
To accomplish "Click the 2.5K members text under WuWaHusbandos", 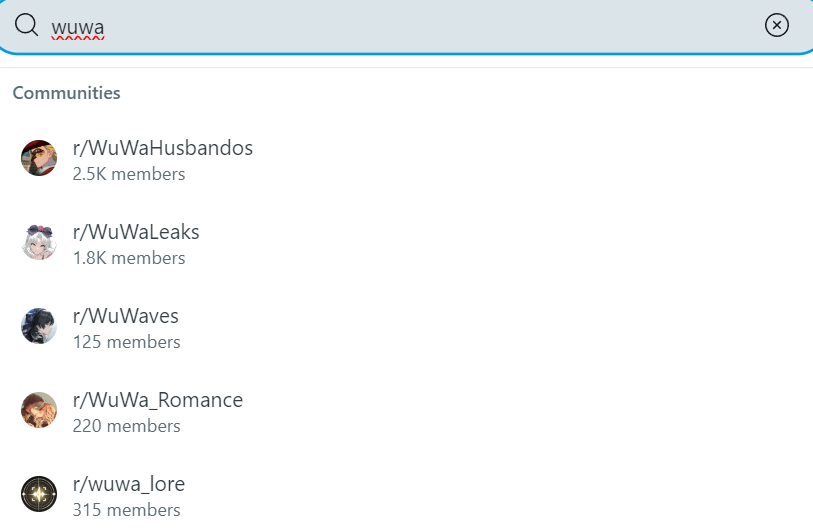I will pos(129,174).
